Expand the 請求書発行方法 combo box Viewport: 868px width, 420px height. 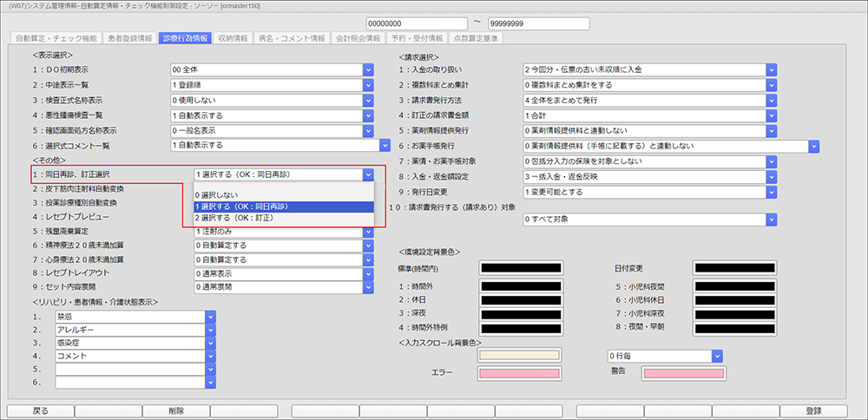(771, 101)
